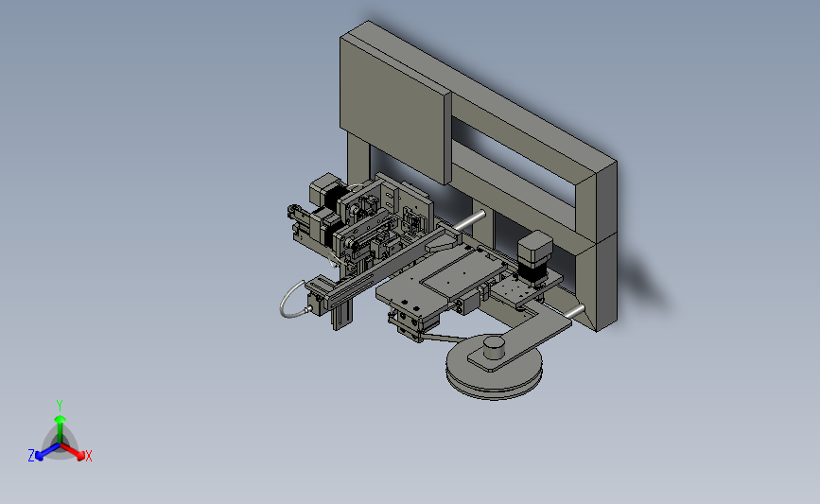Select the curved hose on the left of the assembly
This screenshot has height=504, width=820.
(293, 300)
